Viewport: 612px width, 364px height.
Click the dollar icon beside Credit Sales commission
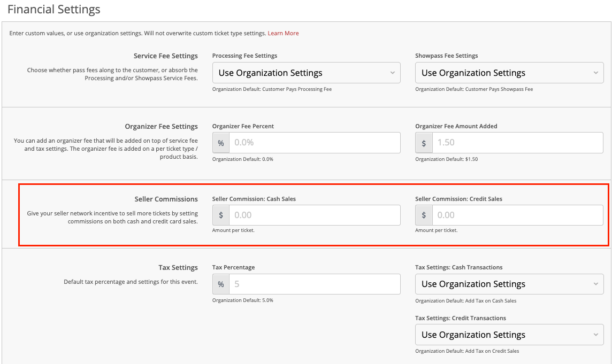coord(424,215)
